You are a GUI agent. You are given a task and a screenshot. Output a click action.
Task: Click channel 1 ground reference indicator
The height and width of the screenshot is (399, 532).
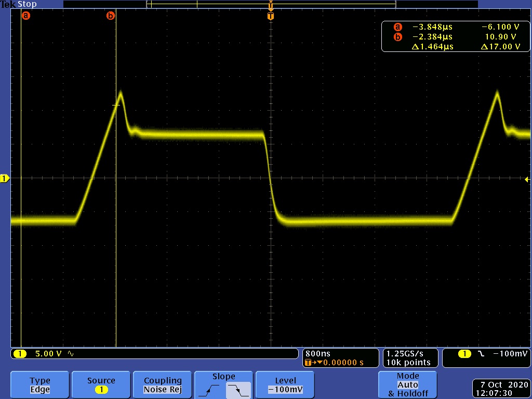(x=5, y=179)
